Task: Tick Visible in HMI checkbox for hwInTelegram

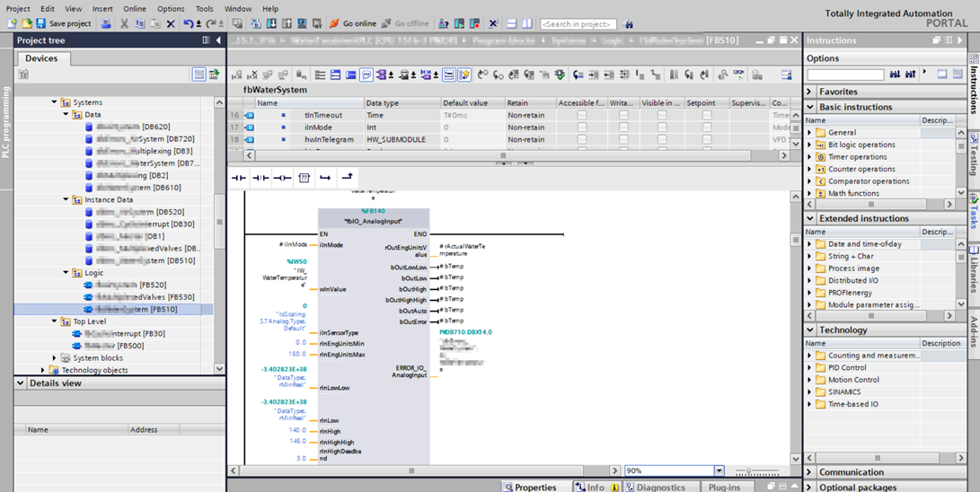Action: [662, 139]
